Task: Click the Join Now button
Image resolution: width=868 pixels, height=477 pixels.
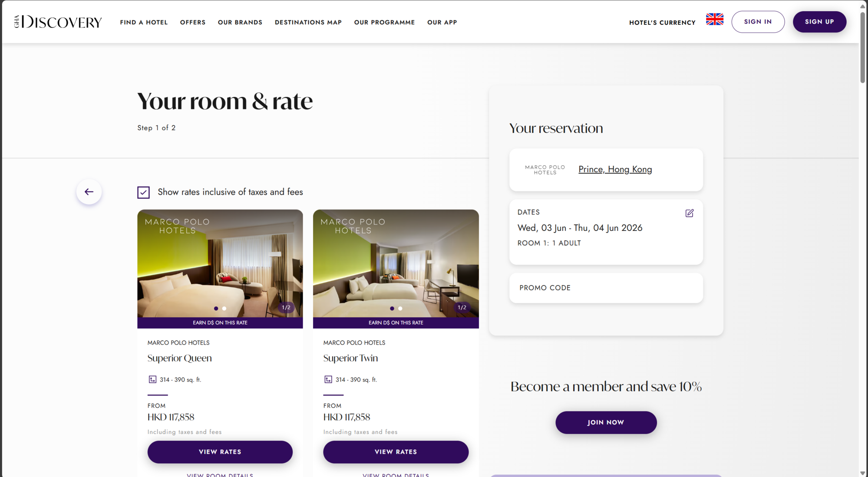Action: click(606, 422)
